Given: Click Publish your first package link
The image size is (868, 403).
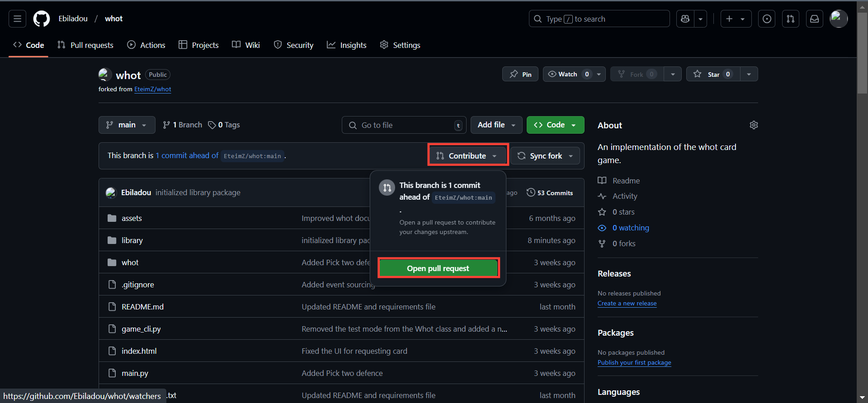Looking at the screenshot, I should click(634, 363).
